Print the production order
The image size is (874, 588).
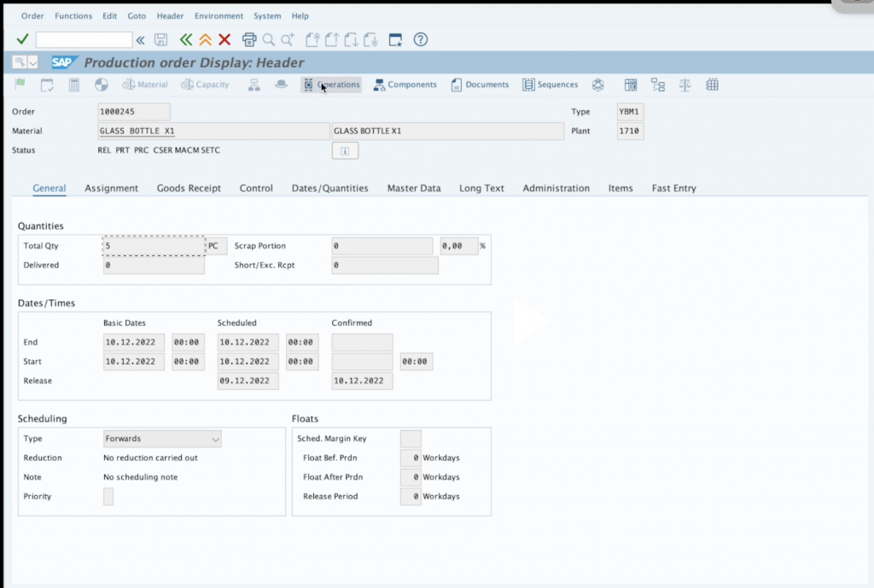point(248,39)
